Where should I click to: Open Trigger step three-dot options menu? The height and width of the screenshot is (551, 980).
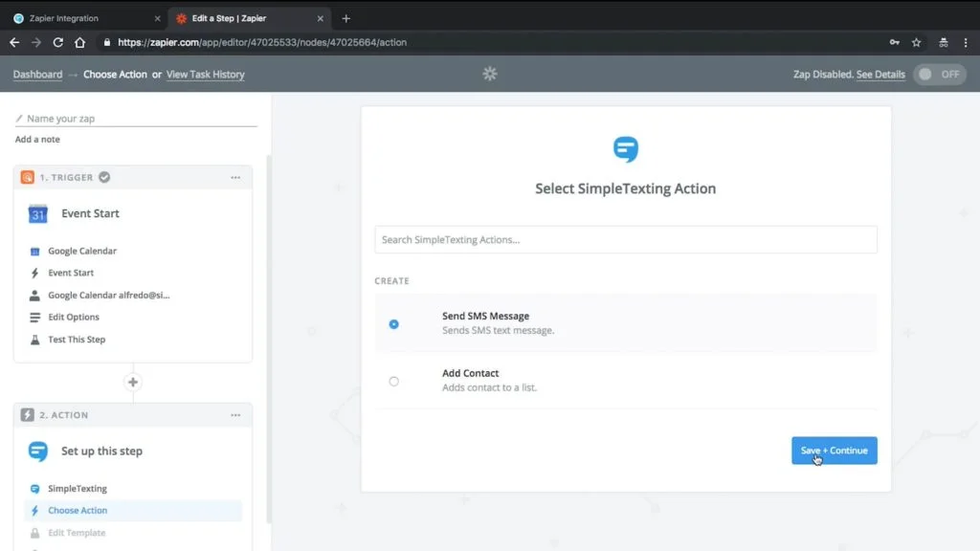pos(235,177)
